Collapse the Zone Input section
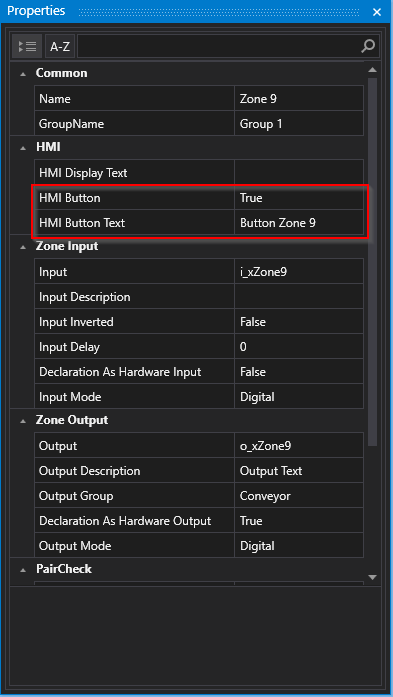Image resolution: width=393 pixels, height=697 pixels. point(23,247)
